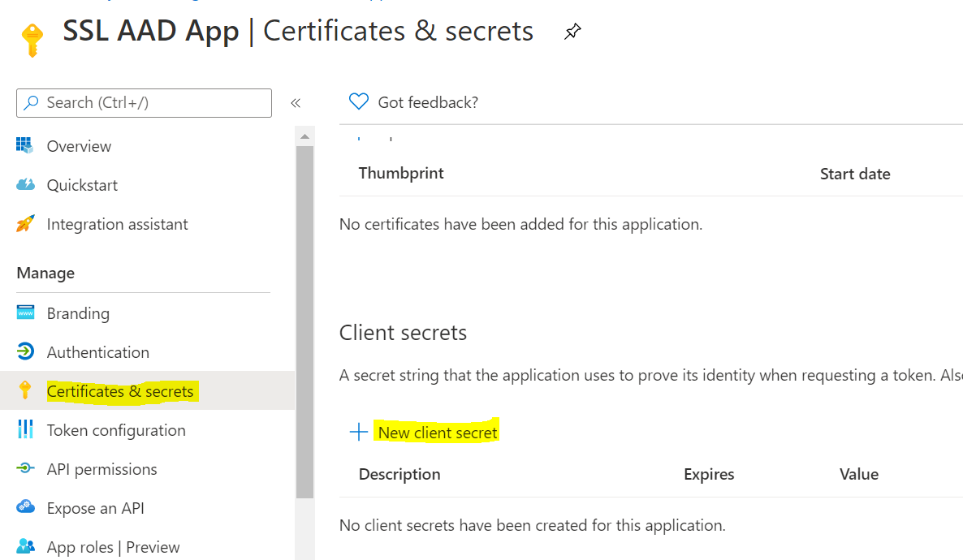Image resolution: width=963 pixels, height=560 pixels.
Task: Click the 'A secret string that the application' description
Action: click(x=651, y=375)
